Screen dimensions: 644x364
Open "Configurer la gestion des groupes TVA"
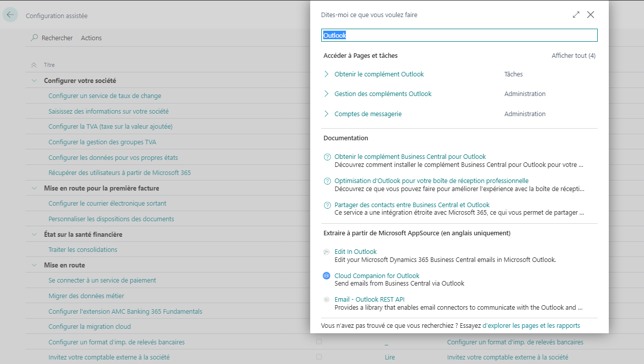[x=102, y=142]
